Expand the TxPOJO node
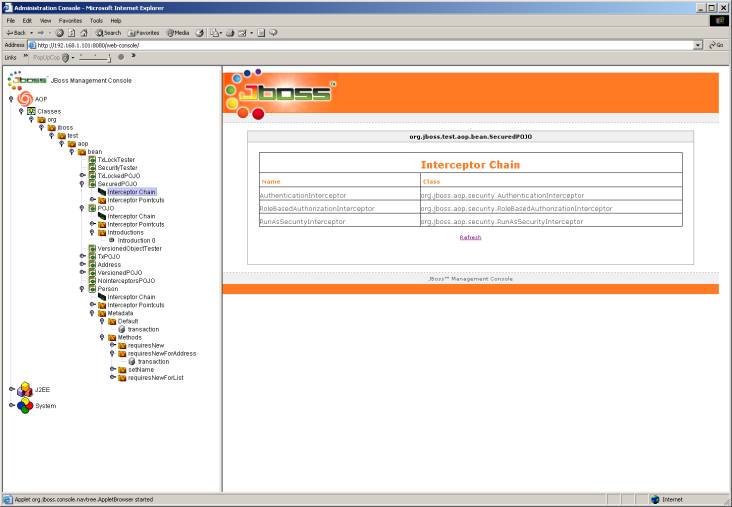732x507 pixels. pyautogui.click(x=83, y=256)
